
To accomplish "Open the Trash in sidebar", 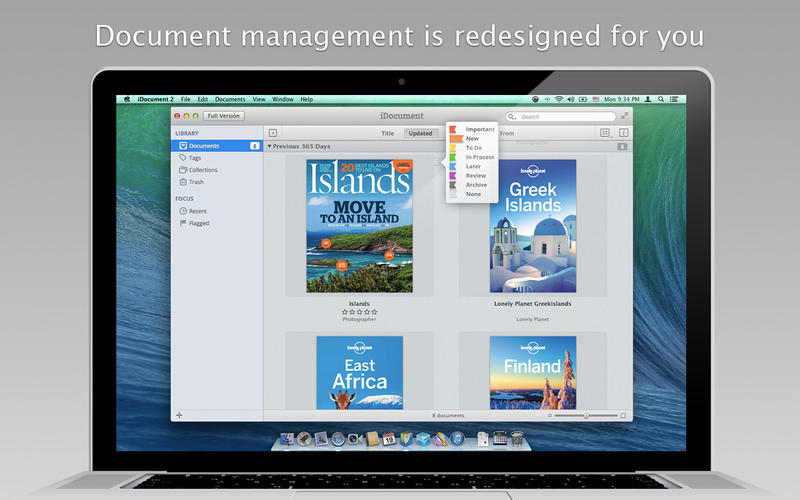I will [196, 182].
